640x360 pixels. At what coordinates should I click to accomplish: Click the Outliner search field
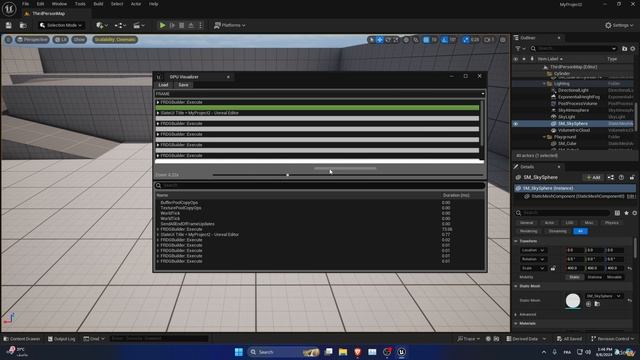(573, 49)
